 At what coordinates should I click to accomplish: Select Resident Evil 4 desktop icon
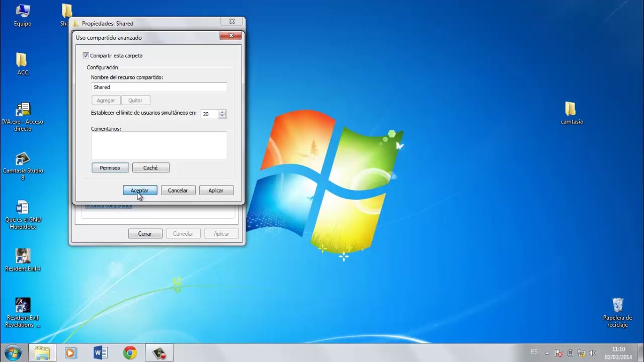23,260
